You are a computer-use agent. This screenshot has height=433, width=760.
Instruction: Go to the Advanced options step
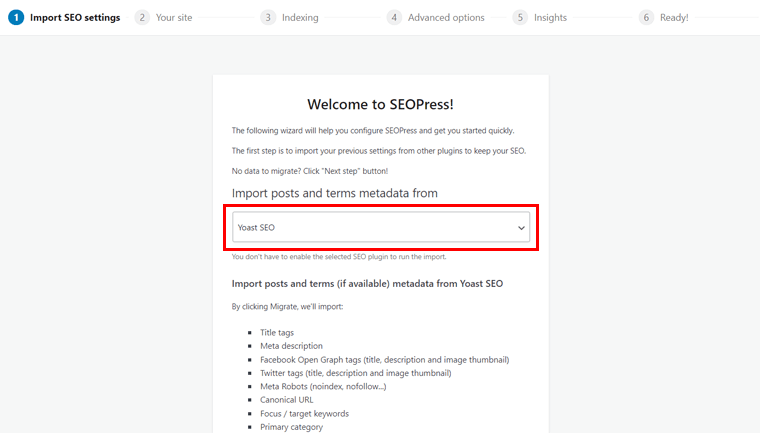pyautogui.click(x=446, y=17)
